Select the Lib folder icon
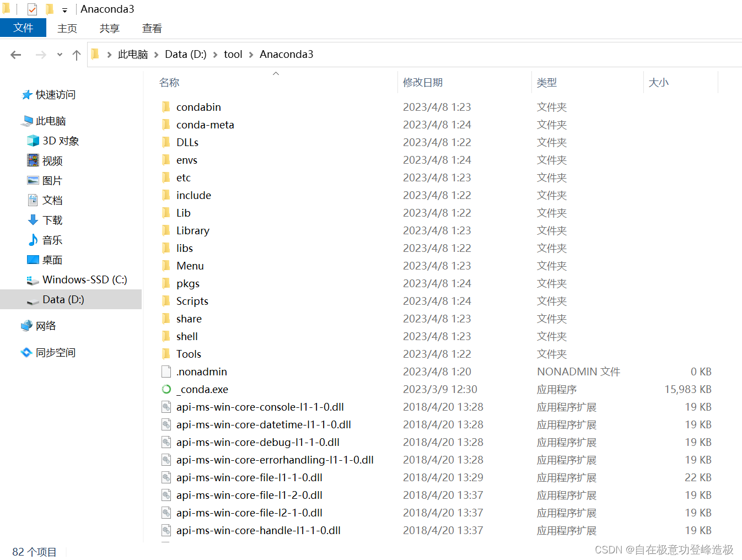The image size is (742, 560). coord(166,212)
